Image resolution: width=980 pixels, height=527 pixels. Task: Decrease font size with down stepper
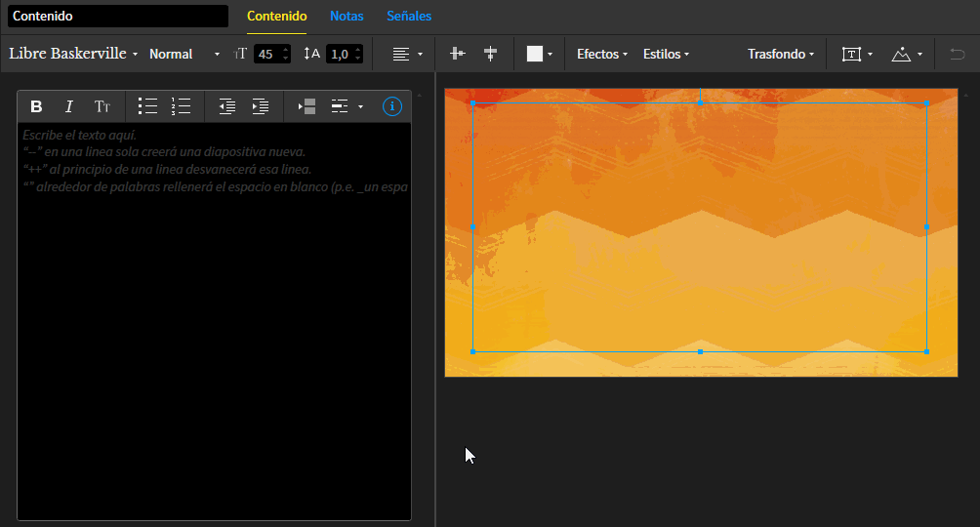pos(286,59)
